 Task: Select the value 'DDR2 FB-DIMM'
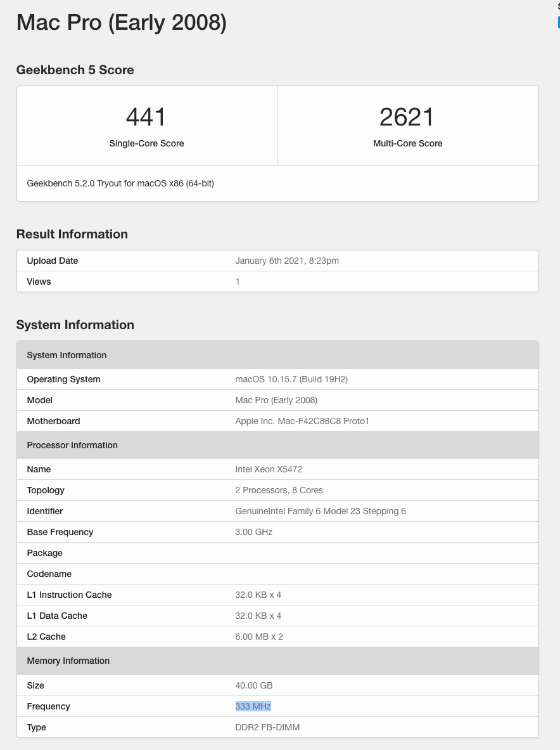(x=267, y=728)
